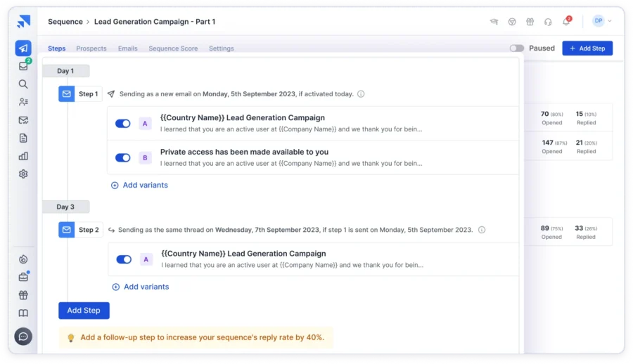Click the notifications bell icon
This screenshot has width=633, height=364.
click(566, 22)
